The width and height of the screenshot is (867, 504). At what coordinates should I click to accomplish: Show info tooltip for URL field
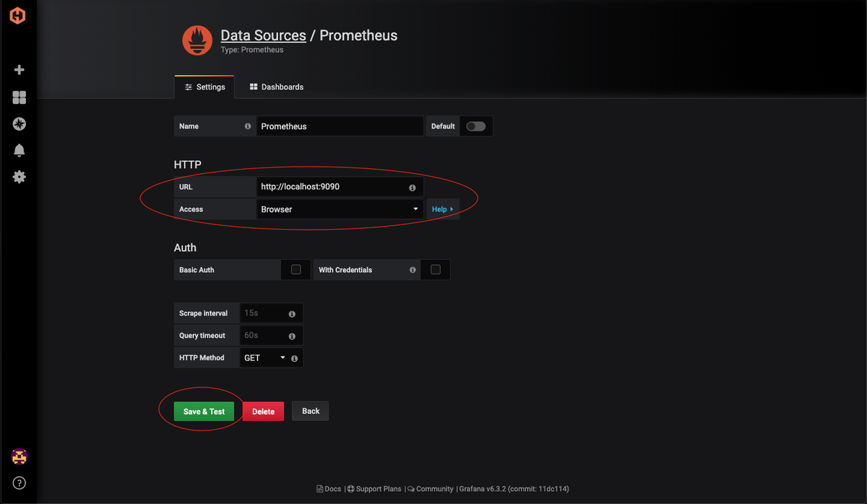pos(413,187)
